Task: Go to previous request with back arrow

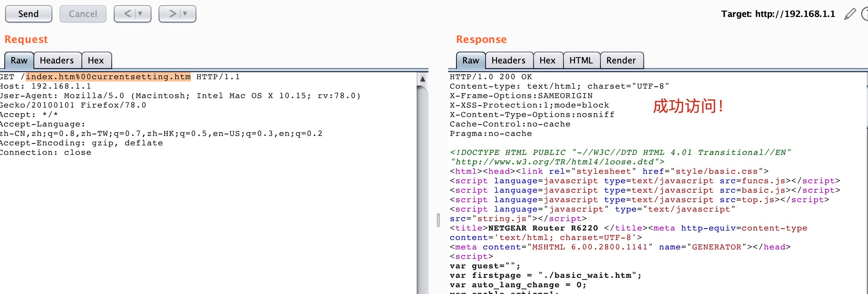Action: (x=127, y=14)
